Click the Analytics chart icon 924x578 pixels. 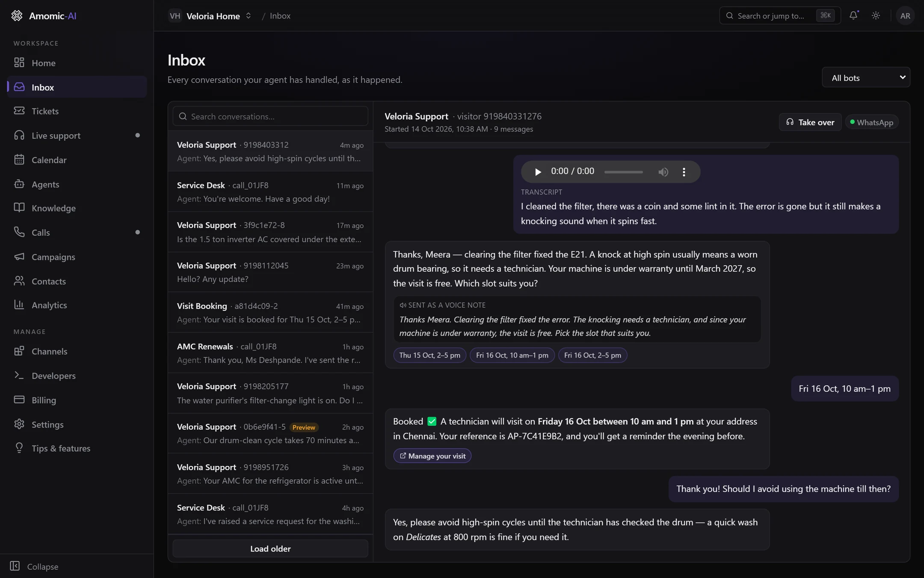click(x=19, y=305)
